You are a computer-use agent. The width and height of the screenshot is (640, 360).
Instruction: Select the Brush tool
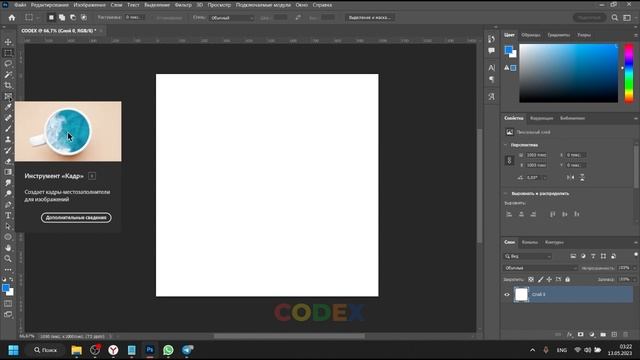click(x=8, y=129)
